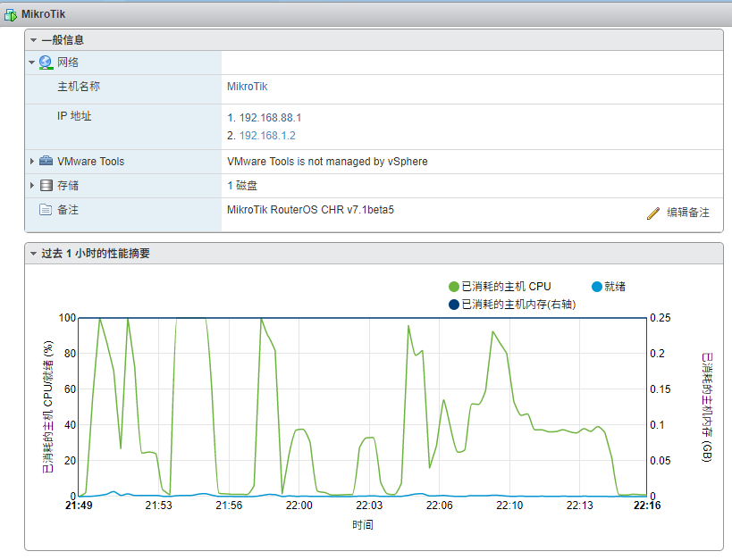This screenshot has width=732, height=560.
Task: Toggle dark blue host memory legend dot
Action: click(x=453, y=305)
